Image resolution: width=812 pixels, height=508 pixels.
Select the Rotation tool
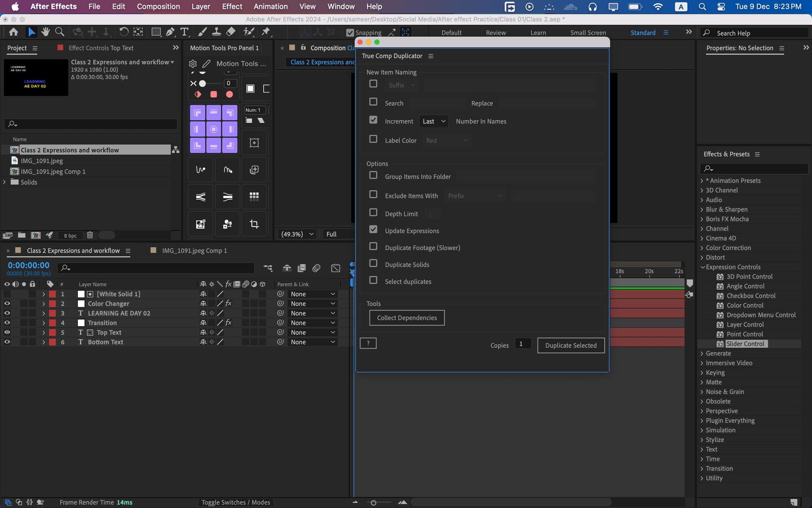[x=124, y=32]
